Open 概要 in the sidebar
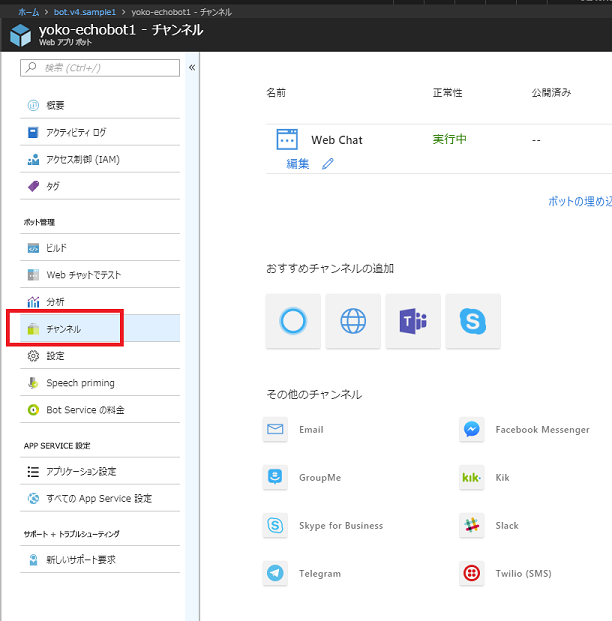 pyautogui.click(x=100, y=105)
